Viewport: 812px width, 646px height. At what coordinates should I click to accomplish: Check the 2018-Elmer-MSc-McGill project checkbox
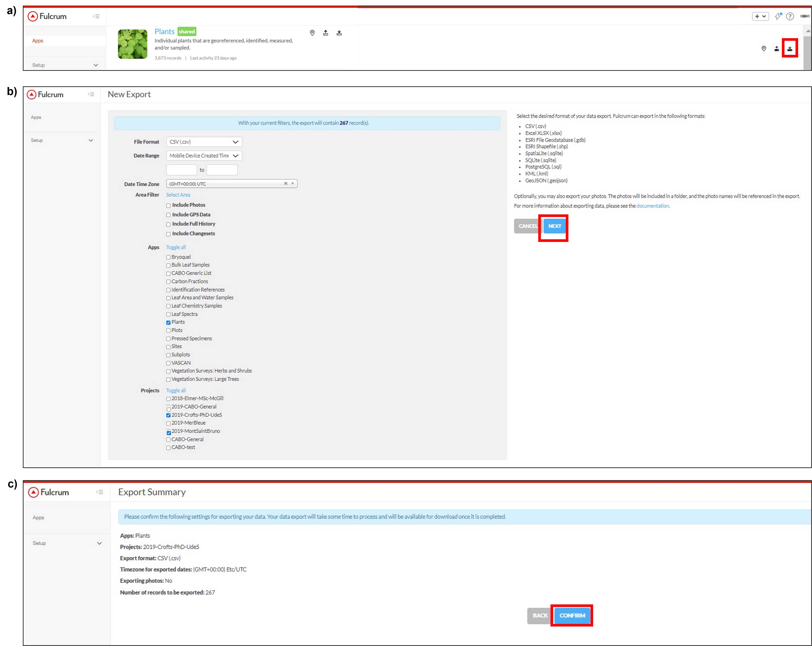tap(168, 399)
